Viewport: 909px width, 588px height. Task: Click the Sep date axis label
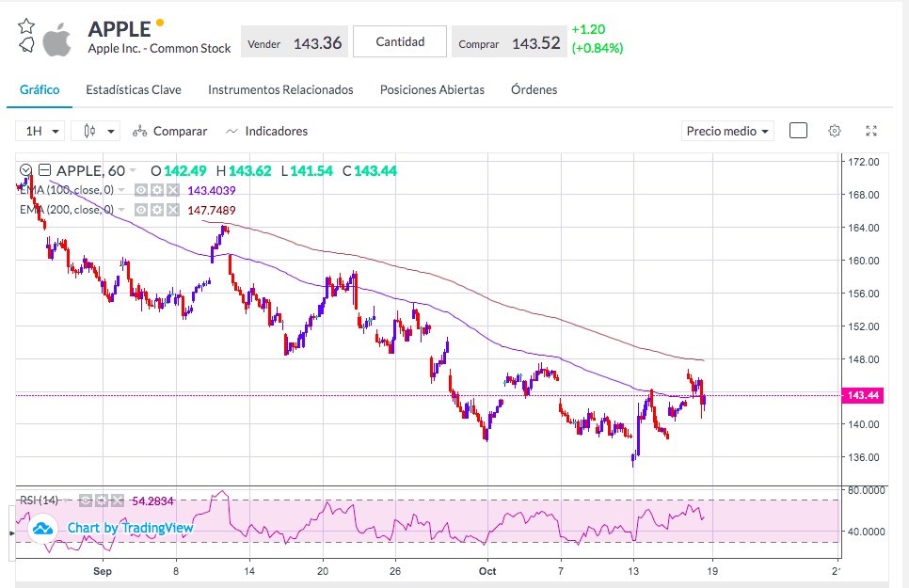[103, 571]
